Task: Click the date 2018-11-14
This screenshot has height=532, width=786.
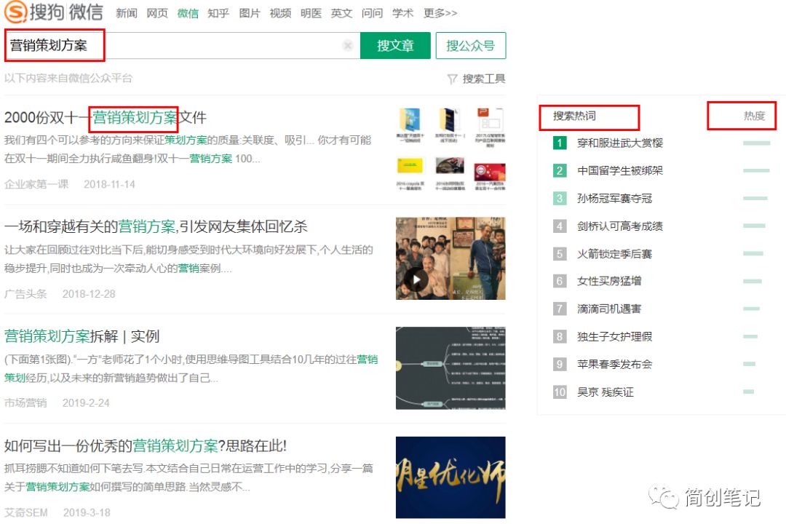Action: [x=109, y=185]
